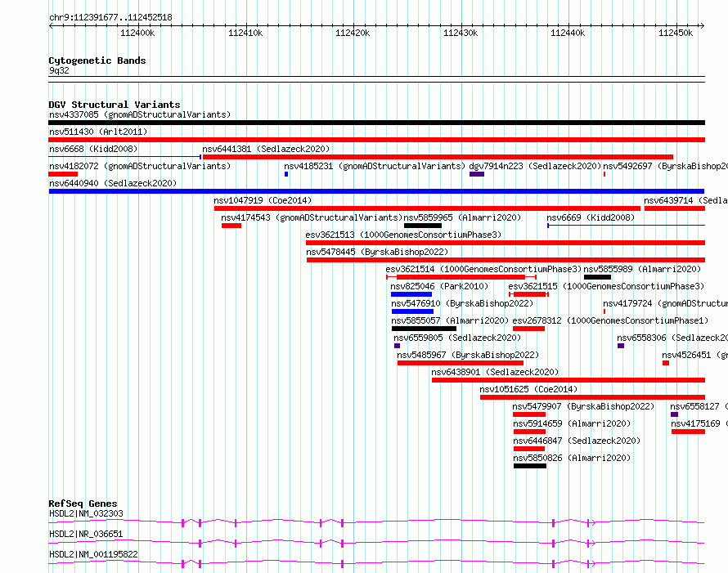The image size is (728, 573).
Task: Click the nsv6558127 variant label
Action: [699, 406]
